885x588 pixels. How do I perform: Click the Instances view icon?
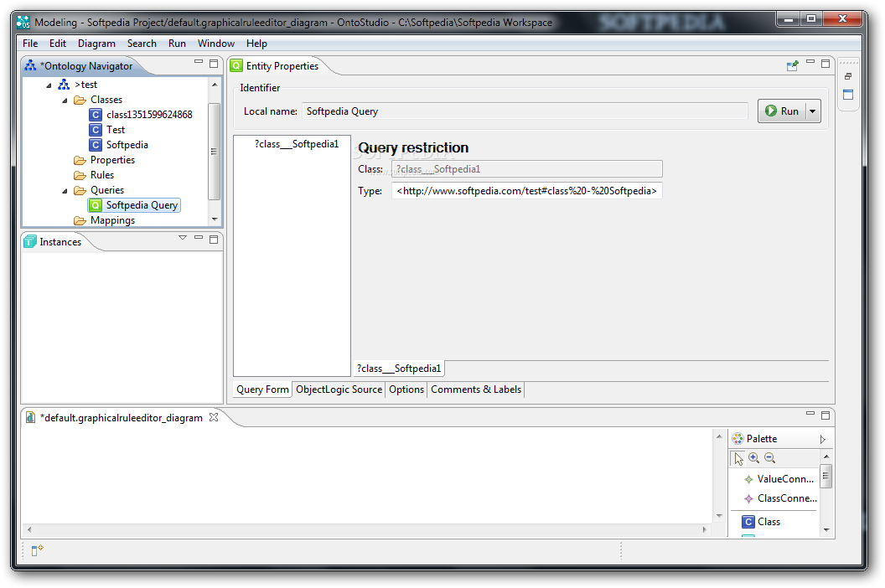tap(30, 241)
